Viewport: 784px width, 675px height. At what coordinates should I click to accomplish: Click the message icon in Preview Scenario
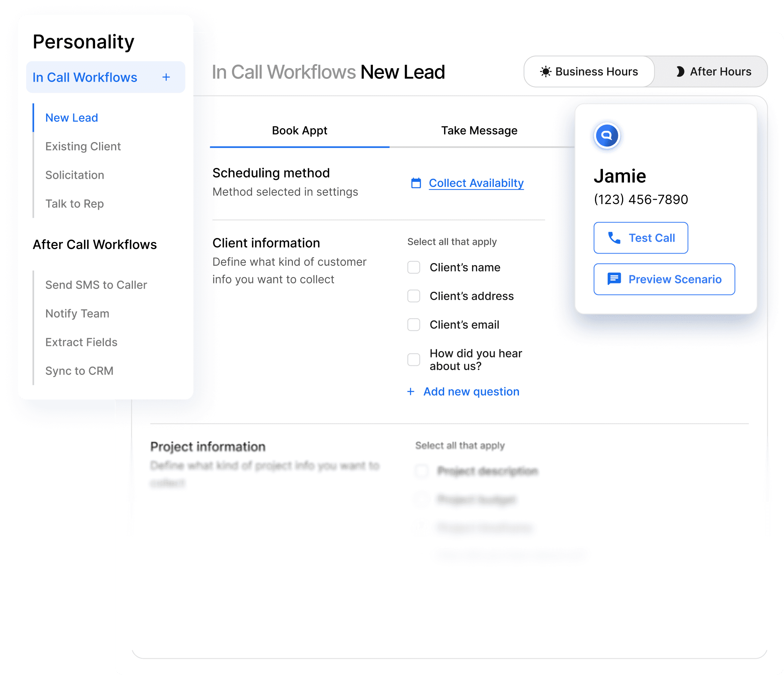[x=614, y=279]
